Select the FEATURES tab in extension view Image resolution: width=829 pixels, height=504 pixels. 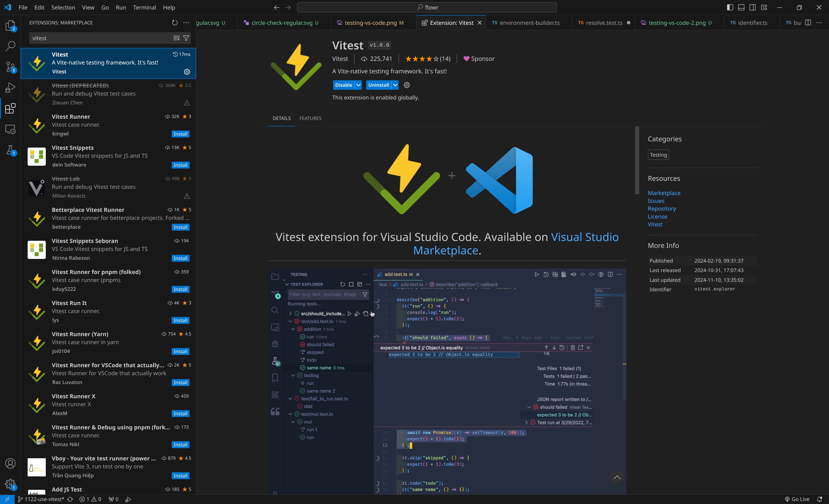coord(310,118)
